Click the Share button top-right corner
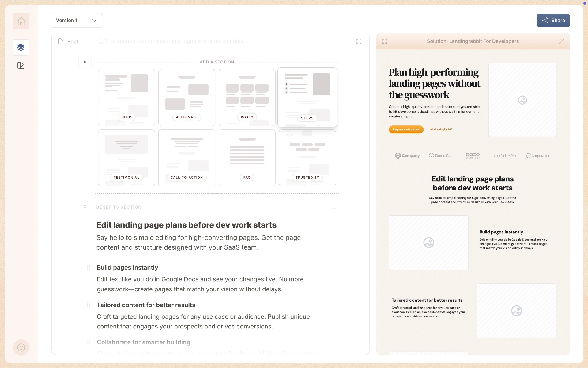This screenshot has width=588, height=368. click(553, 20)
